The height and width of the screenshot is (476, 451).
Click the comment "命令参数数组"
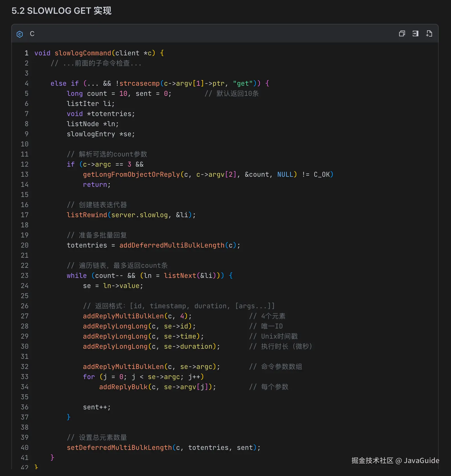[282, 367]
